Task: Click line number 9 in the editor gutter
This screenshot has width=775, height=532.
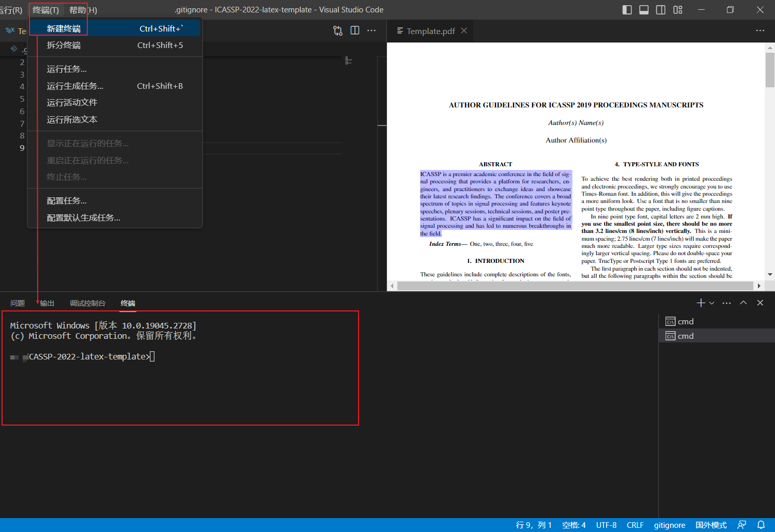Action: click(22, 148)
